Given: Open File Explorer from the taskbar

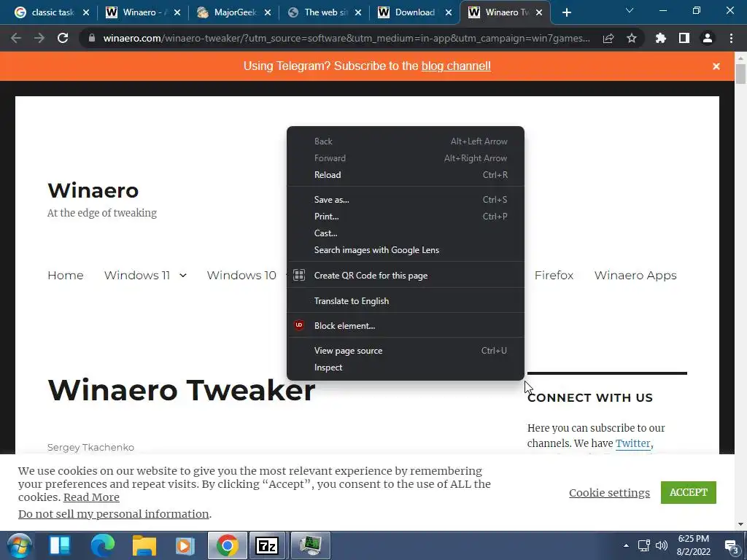Looking at the screenshot, I should click(x=144, y=545).
